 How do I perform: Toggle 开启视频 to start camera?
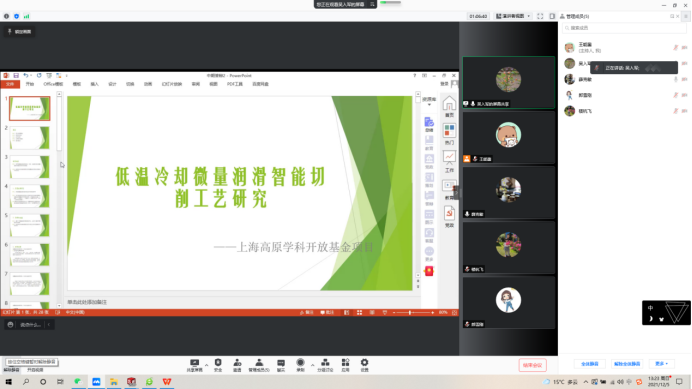point(35,370)
